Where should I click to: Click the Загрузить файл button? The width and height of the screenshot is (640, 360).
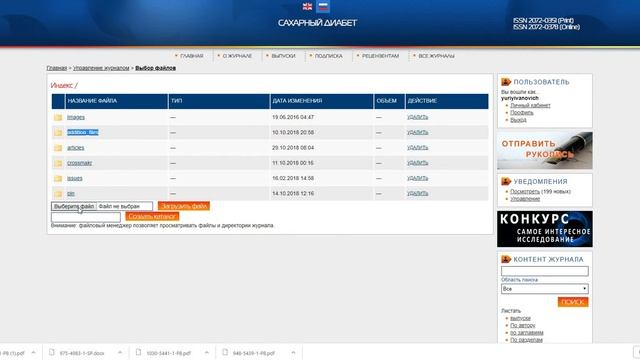pos(184,206)
